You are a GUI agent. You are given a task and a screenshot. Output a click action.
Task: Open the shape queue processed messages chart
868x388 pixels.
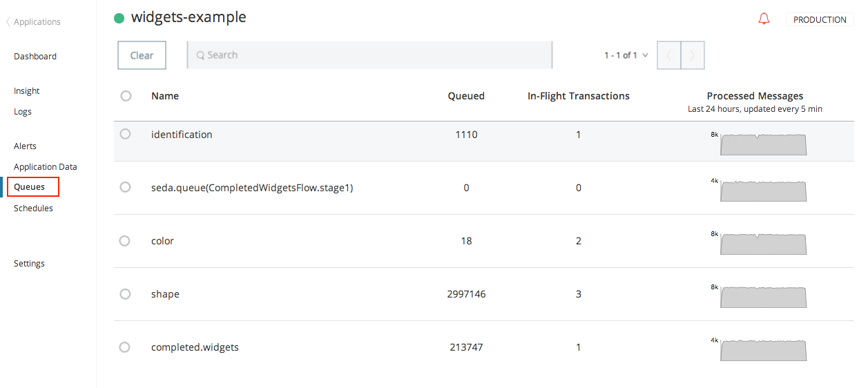(x=762, y=297)
